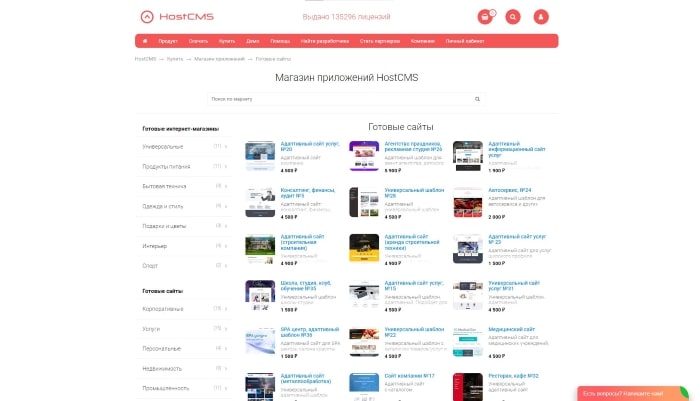Open 'Стать партнером' menu item
This screenshot has width=700, height=401.
point(380,41)
